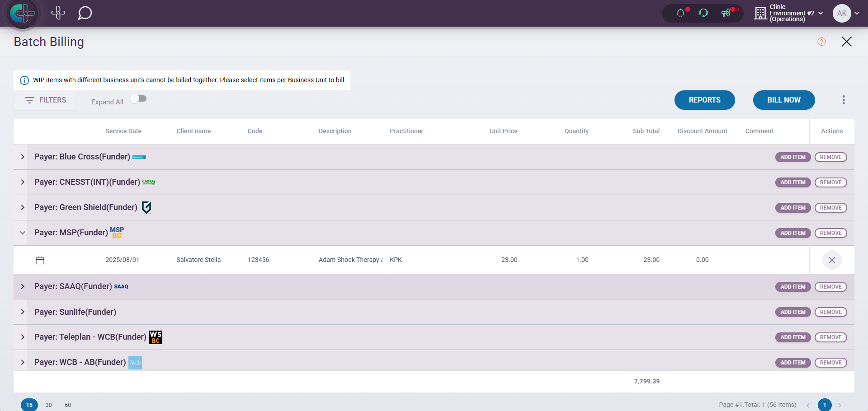
Task: Expand the Blue Cross payer group
Action: pos(23,157)
